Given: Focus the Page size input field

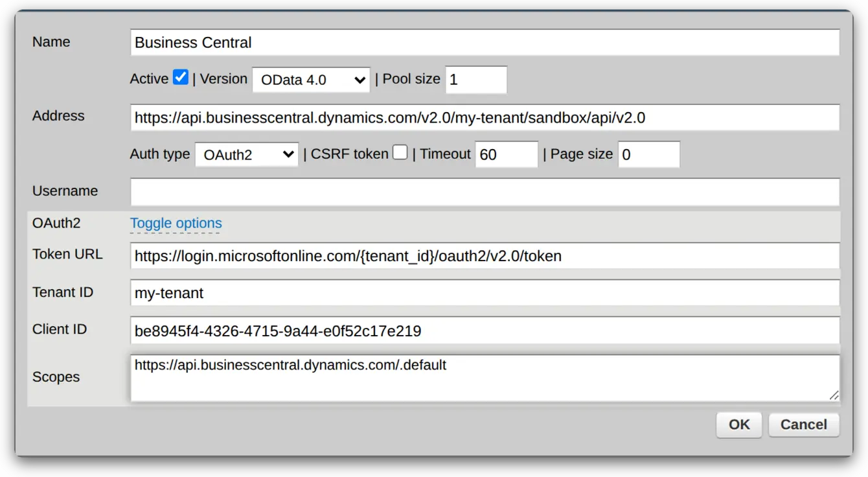Looking at the screenshot, I should pyautogui.click(x=649, y=155).
